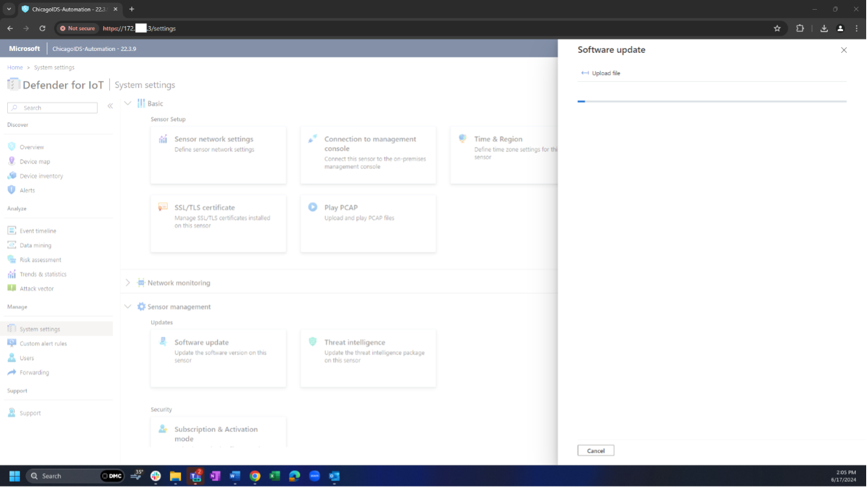The image size is (868, 489).
Task: Click the Software update card icon
Action: tap(163, 342)
